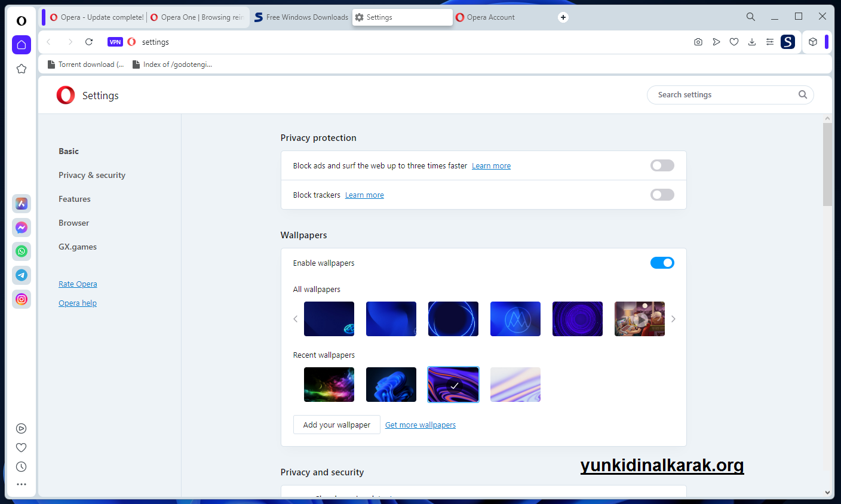Open Telegram from the sidebar
841x504 pixels.
click(x=22, y=275)
